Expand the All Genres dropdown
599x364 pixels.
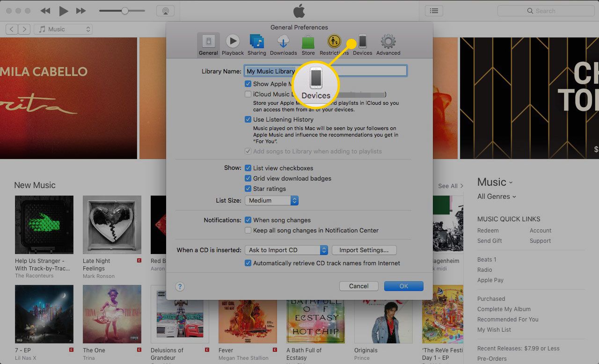pos(497,197)
